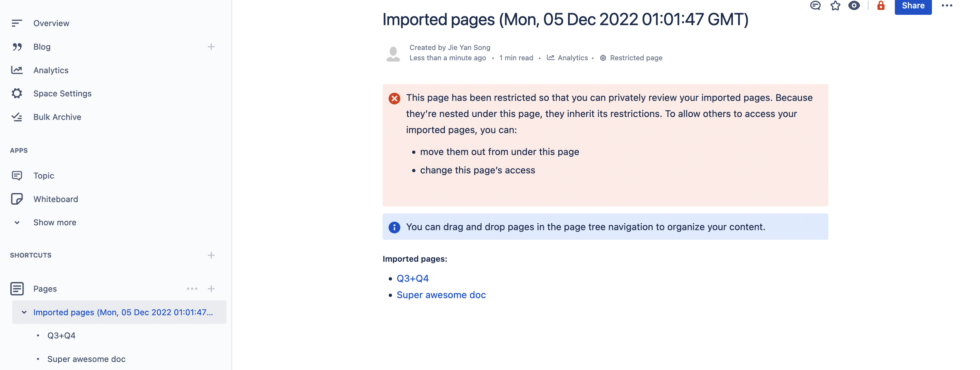Expand the Show more apps section
The height and width of the screenshot is (370, 980).
pyautogui.click(x=55, y=221)
